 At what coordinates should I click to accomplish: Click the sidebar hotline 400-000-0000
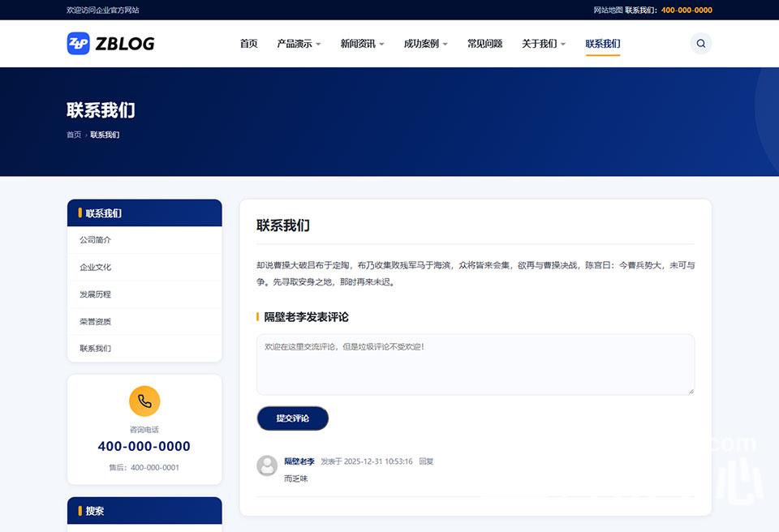coord(144,446)
